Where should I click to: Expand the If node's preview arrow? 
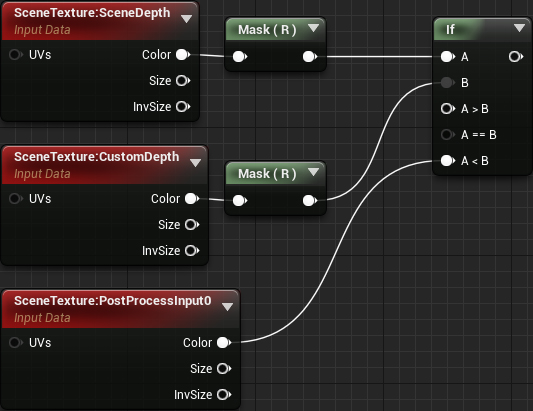(x=519, y=28)
